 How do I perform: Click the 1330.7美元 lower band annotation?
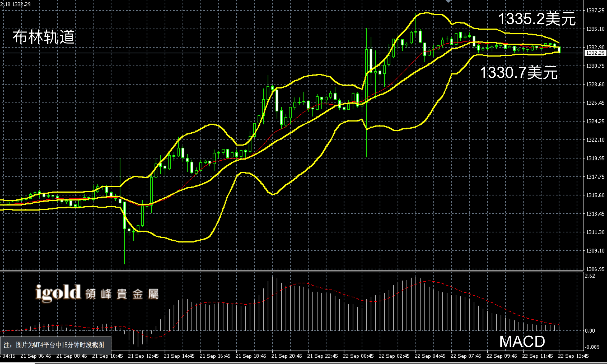(x=519, y=73)
